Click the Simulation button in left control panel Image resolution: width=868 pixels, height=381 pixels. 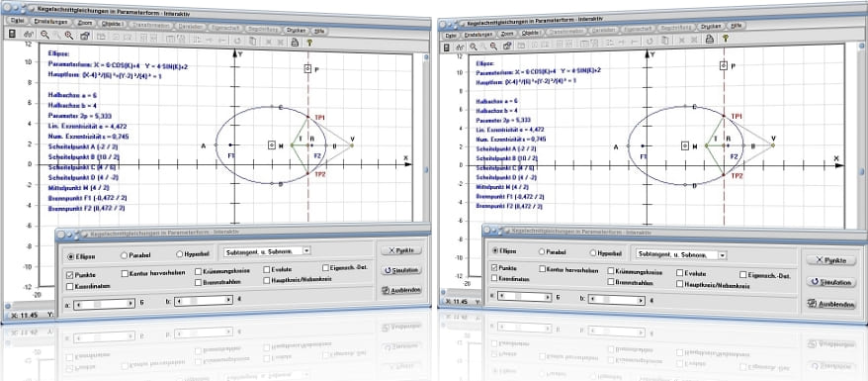pos(401,270)
